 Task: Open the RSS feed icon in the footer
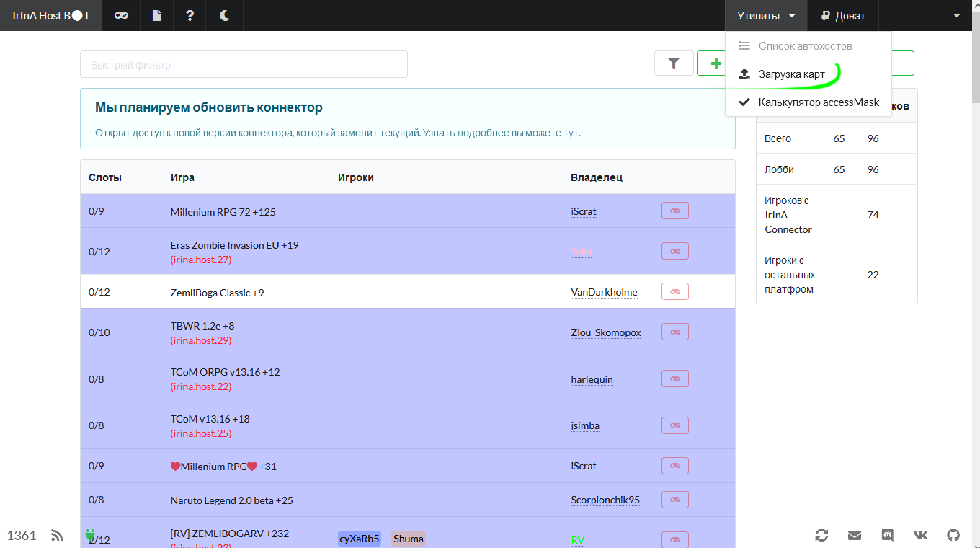(x=58, y=535)
